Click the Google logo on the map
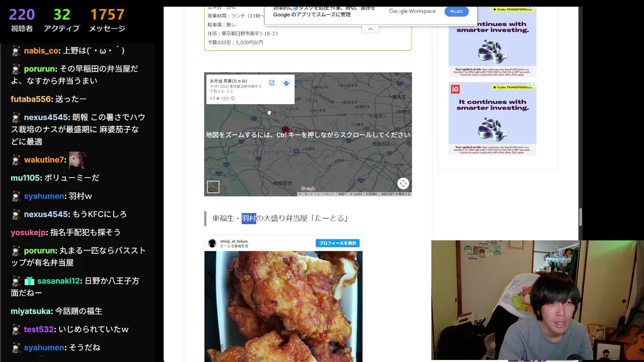This screenshot has width=644, height=362. pos(308,189)
